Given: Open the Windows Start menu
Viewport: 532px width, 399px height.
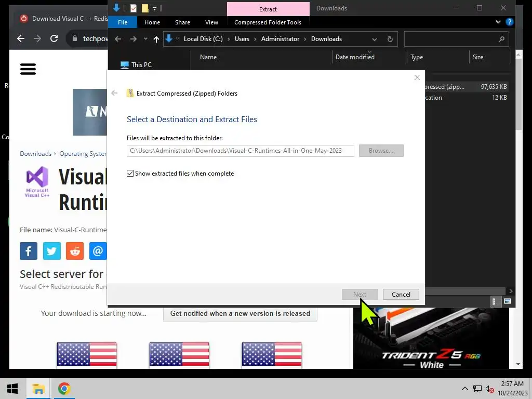Looking at the screenshot, I should 12,389.
